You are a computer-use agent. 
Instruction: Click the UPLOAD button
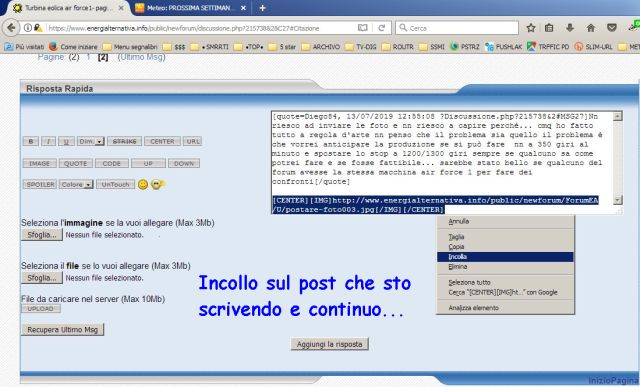click(x=41, y=309)
